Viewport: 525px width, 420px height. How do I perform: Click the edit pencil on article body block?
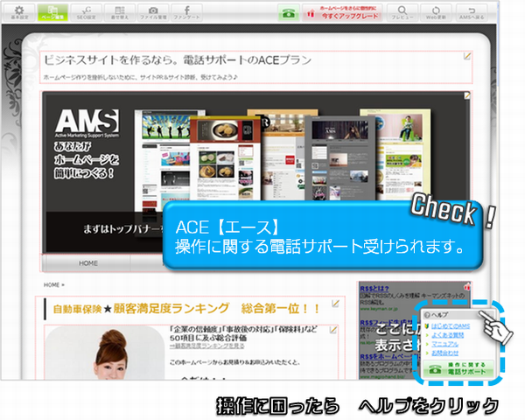click(x=332, y=330)
